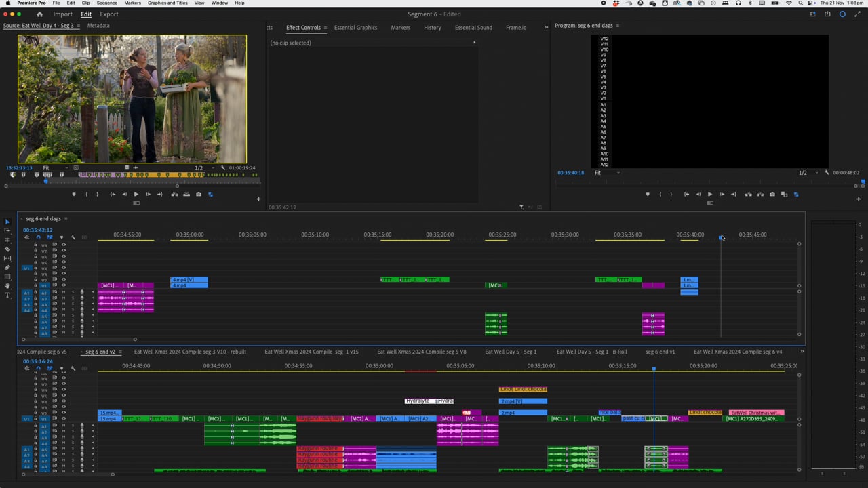Click the Source monitor playhead on scrub bar
This screenshot has width=868, height=488.
pos(46,181)
